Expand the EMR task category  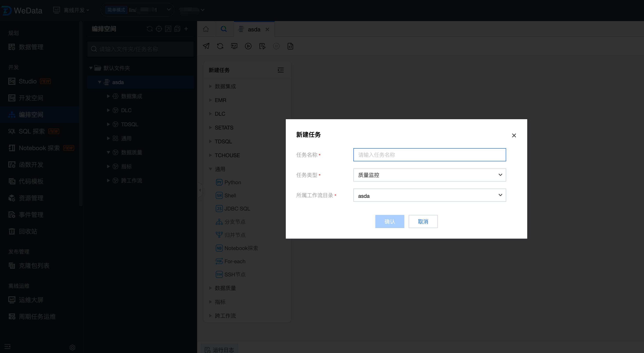coord(210,100)
